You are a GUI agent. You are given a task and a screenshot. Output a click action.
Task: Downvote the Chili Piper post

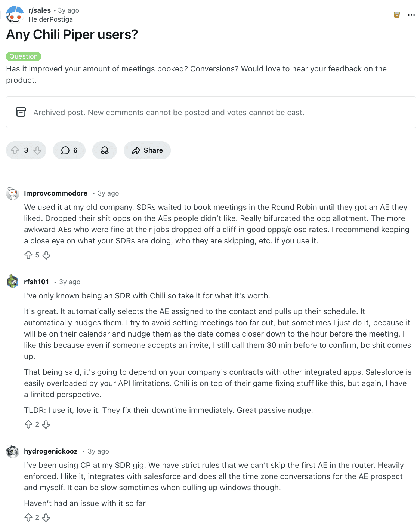pyautogui.click(x=37, y=150)
